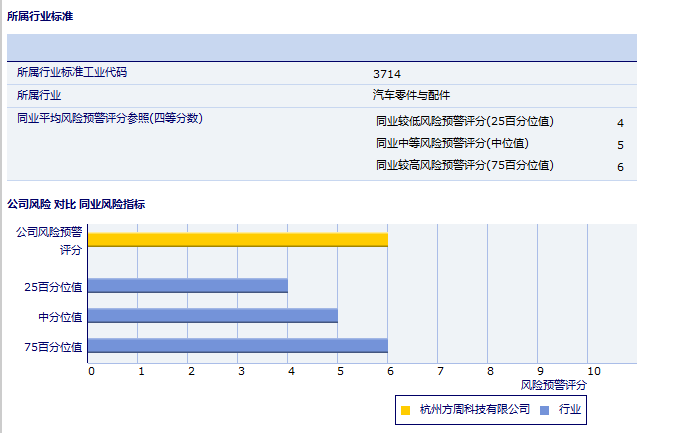Screen dimensions: 683x433
Task: Click the 风险预警评分 x-axis title
Action: pyautogui.click(x=554, y=384)
